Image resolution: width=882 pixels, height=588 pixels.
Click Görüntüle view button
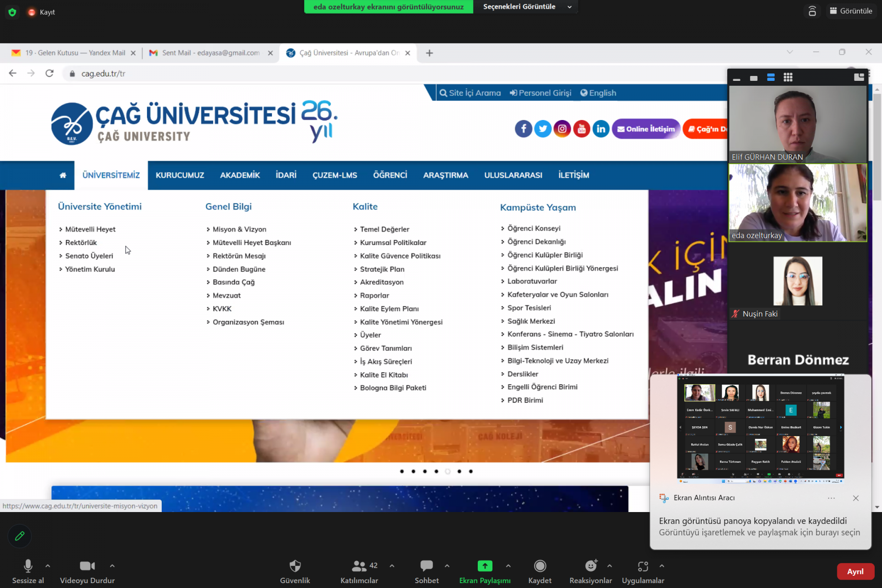pyautogui.click(x=851, y=11)
